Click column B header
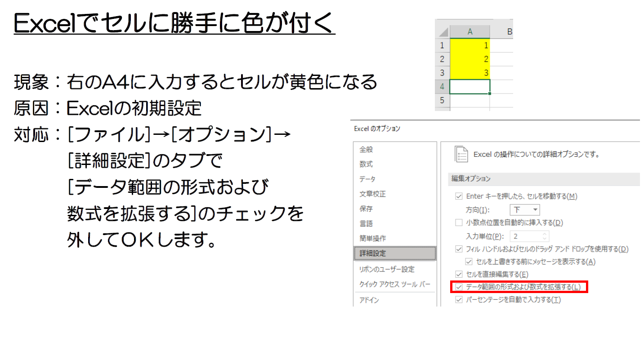 (x=501, y=31)
